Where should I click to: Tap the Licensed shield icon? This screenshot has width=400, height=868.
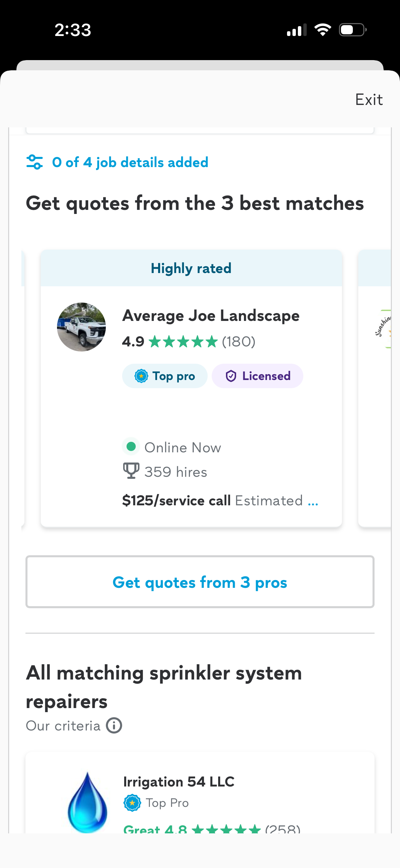(x=231, y=376)
